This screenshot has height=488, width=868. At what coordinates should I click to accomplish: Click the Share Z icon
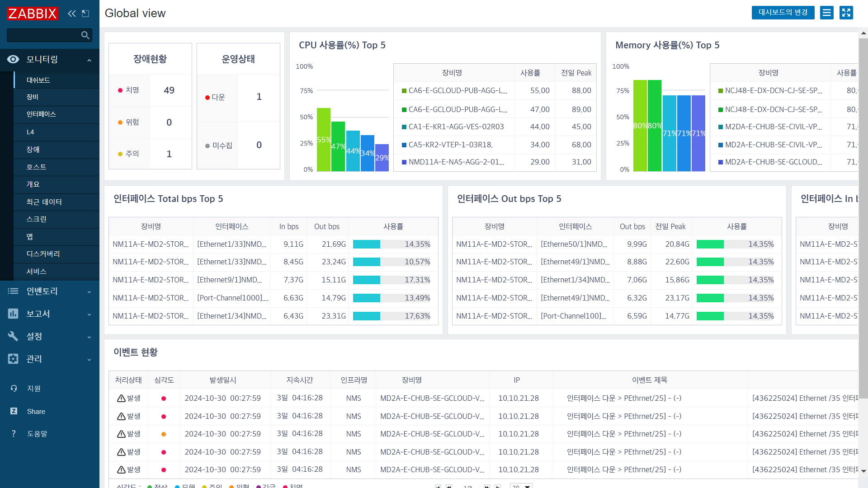point(14,411)
